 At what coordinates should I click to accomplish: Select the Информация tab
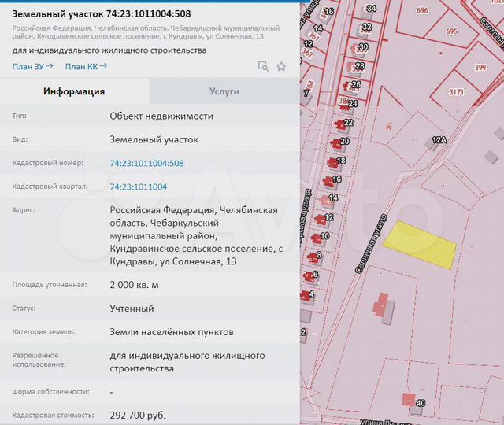(75, 91)
